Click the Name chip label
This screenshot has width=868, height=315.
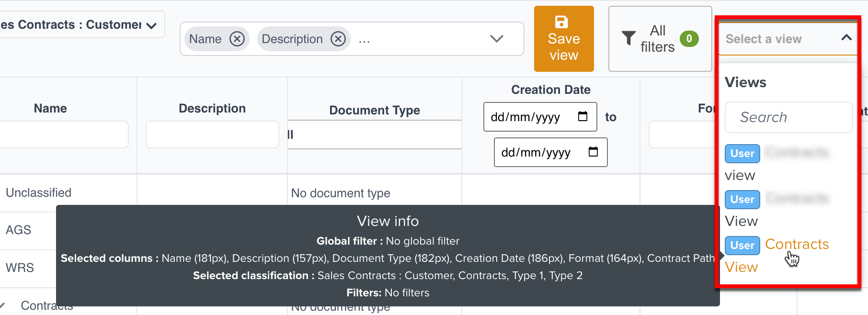[x=206, y=39]
